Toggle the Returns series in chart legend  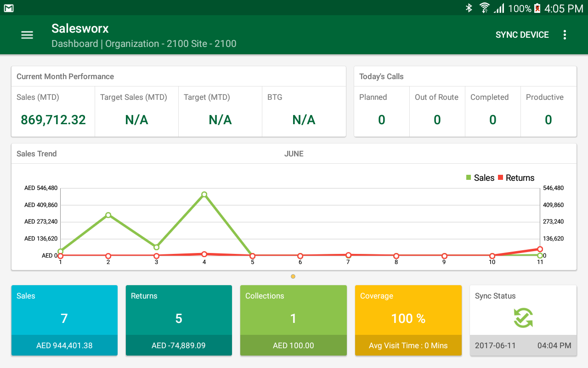516,178
